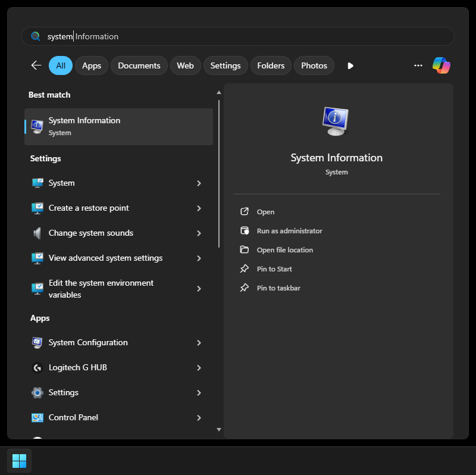476x475 pixels.
Task: Click the System settings result text
Action: pos(62,183)
